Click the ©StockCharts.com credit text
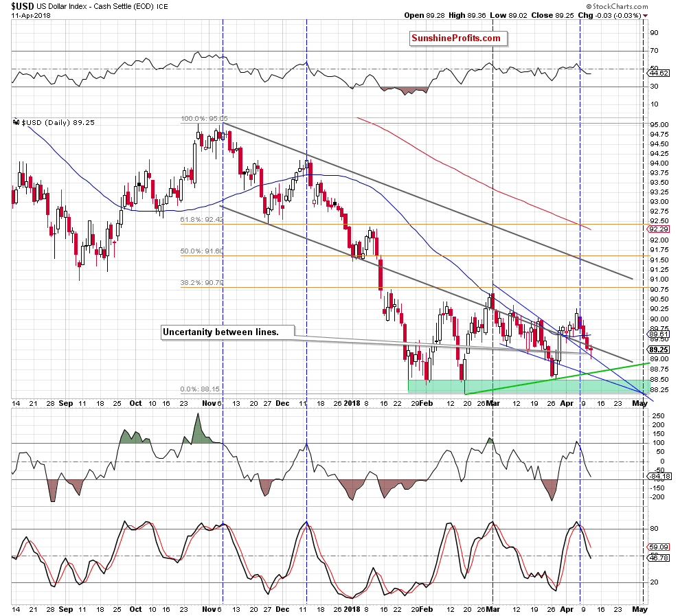 617,6
